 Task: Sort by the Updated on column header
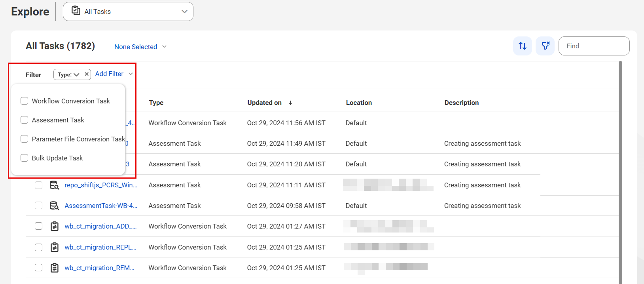click(x=265, y=103)
